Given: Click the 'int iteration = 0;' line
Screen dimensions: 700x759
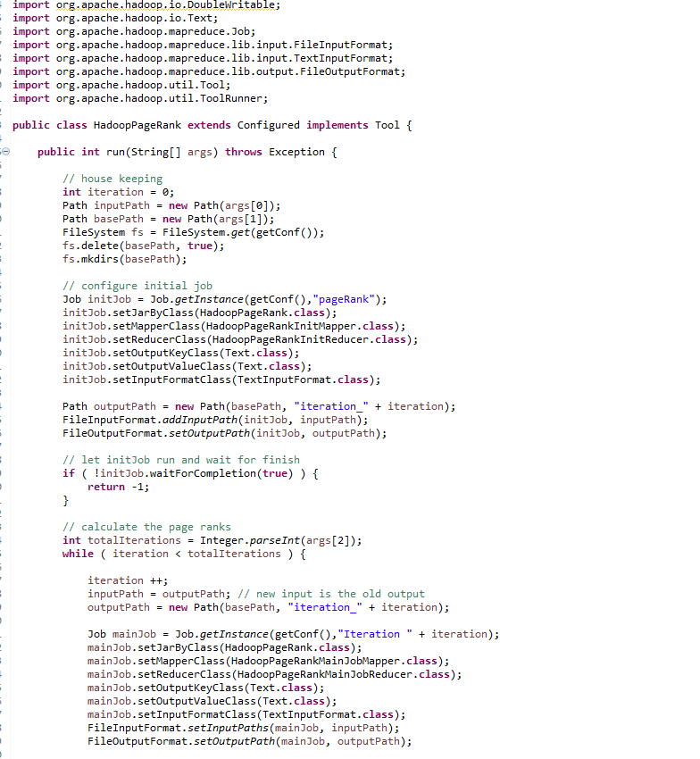Looking at the screenshot, I should point(118,192).
